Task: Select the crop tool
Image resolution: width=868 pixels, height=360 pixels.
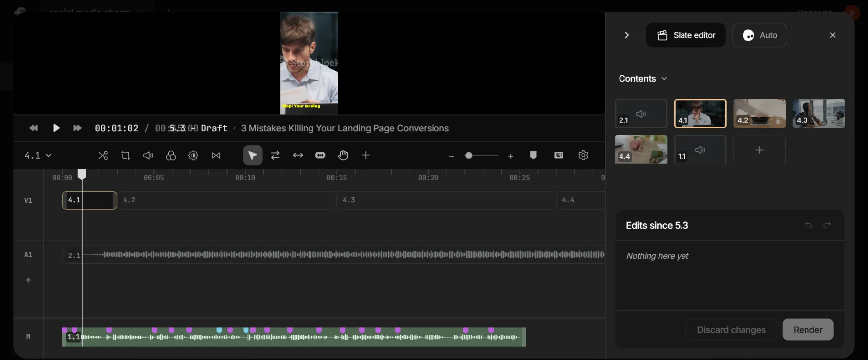Action: [125, 156]
